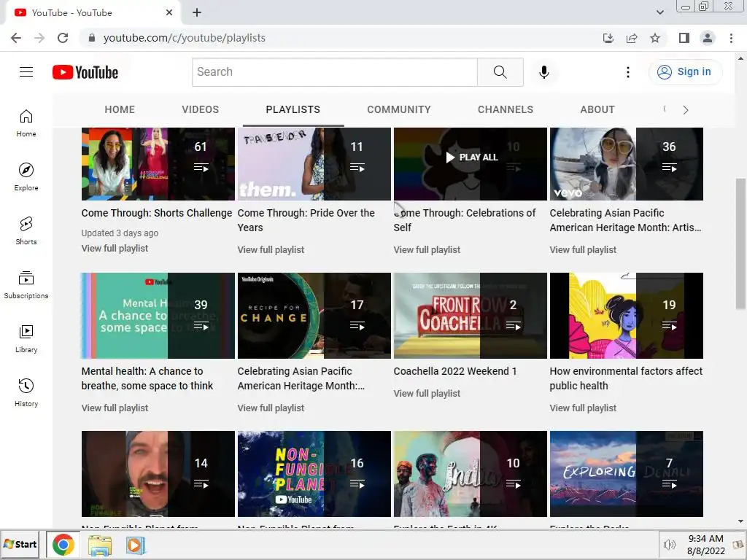Share this page from the address bar
Image resolution: width=747 pixels, height=560 pixels.
coord(632,38)
